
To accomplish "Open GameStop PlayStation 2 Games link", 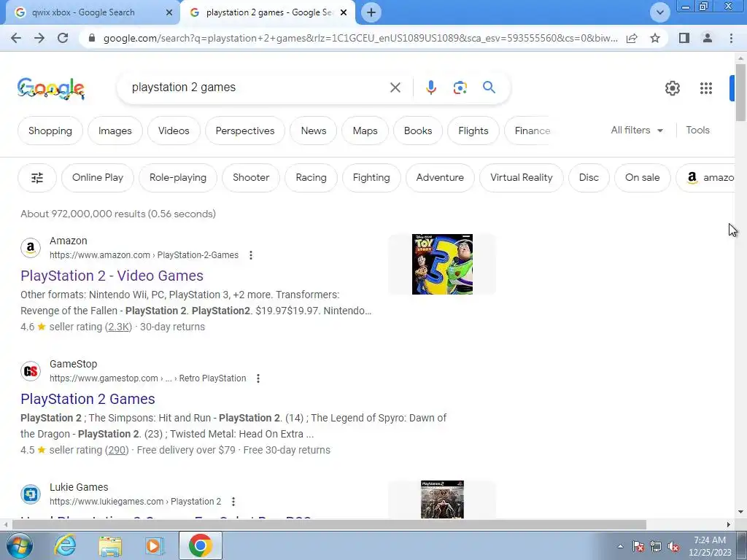I will [88, 399].
